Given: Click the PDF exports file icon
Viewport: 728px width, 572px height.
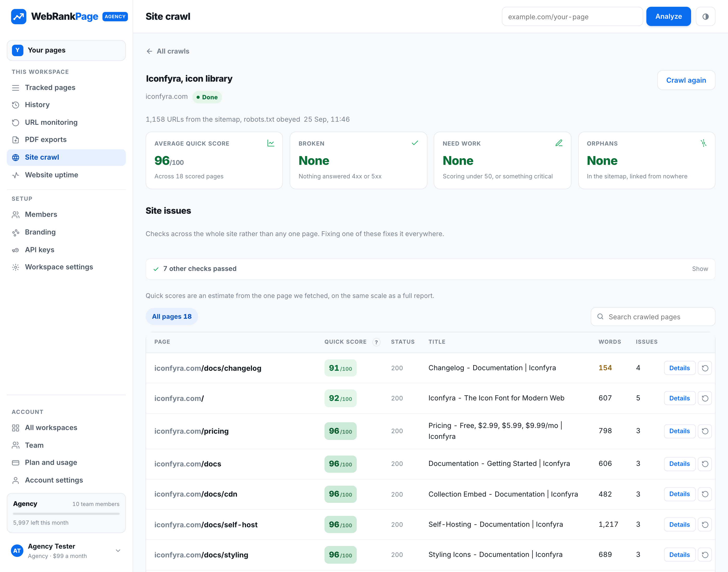Looking at the screenshot, I should click(16, 140).
